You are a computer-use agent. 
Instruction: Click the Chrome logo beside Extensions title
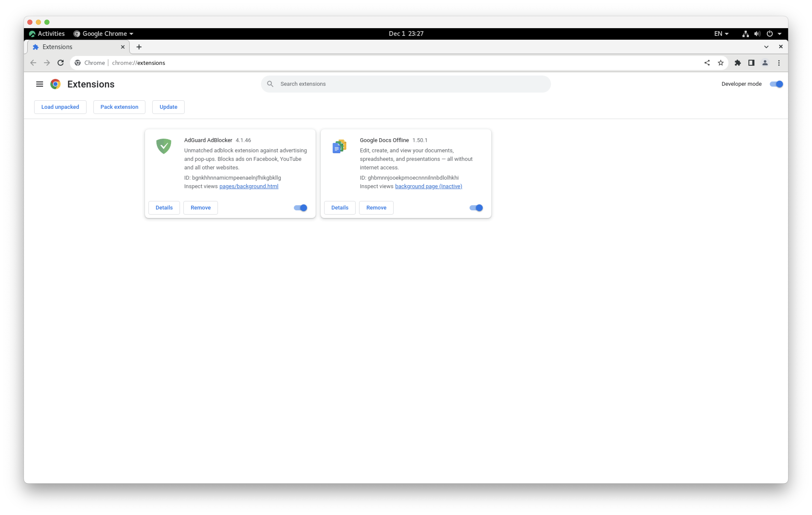click(x=55, y=84)
